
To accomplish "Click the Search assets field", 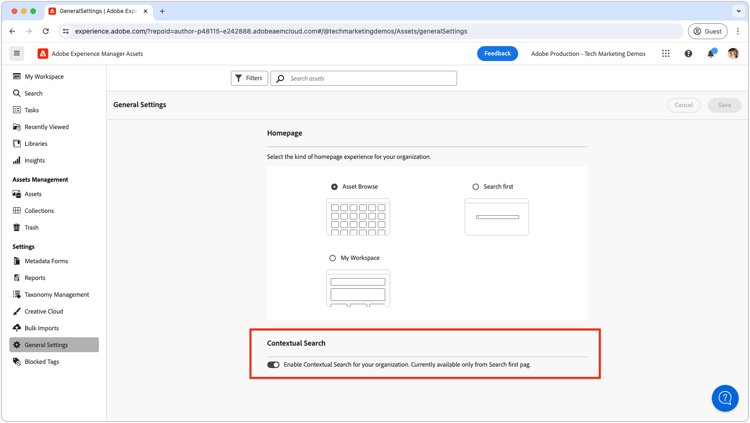I will click(364, 78).
